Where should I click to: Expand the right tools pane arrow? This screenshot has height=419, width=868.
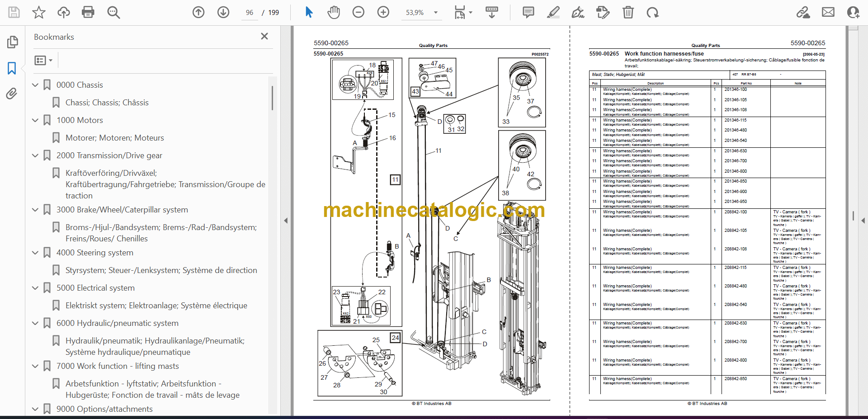(863, 221)
